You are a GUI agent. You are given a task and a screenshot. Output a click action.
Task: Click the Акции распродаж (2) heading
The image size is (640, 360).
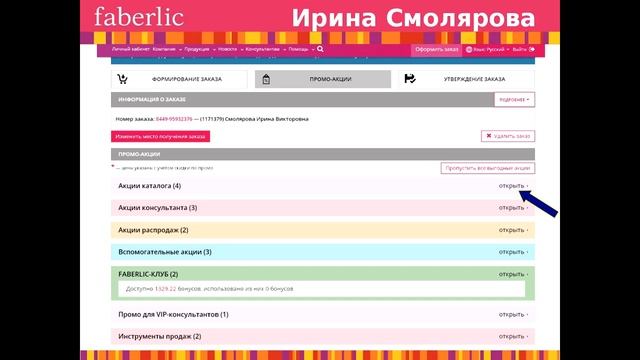pos(153,230)
